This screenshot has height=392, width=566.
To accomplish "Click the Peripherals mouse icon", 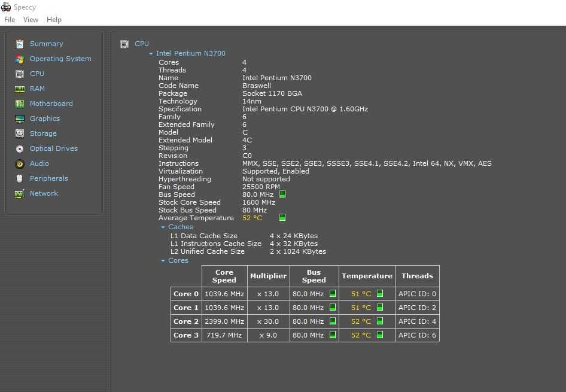I will pos(20,179).
